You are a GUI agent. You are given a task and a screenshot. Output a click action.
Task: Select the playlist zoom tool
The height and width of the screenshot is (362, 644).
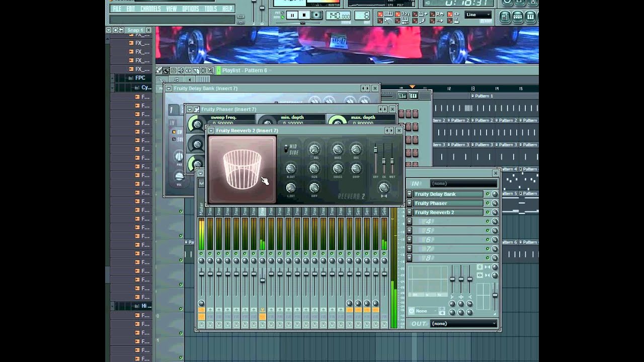(x=210, y=70)
